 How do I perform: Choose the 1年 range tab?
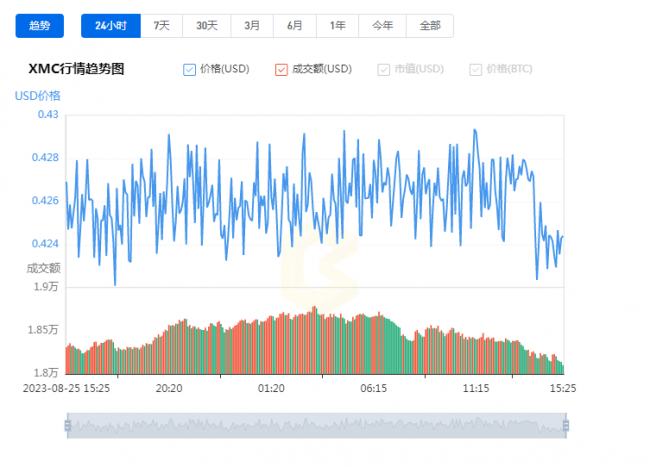point(337,26)
